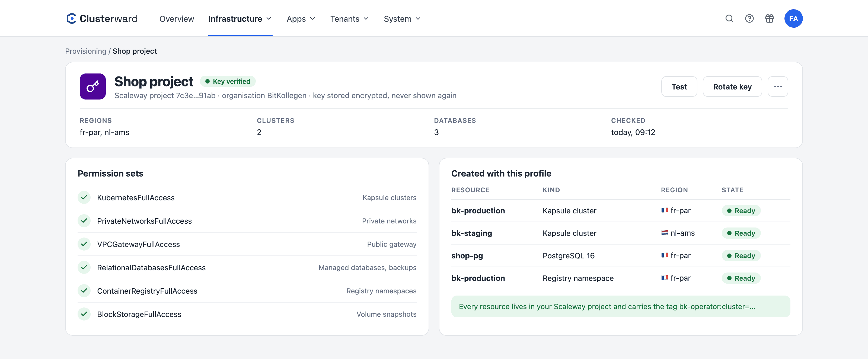Click the Test button
Viewport: 868px width, 359px height.
[x=679, y=86]
